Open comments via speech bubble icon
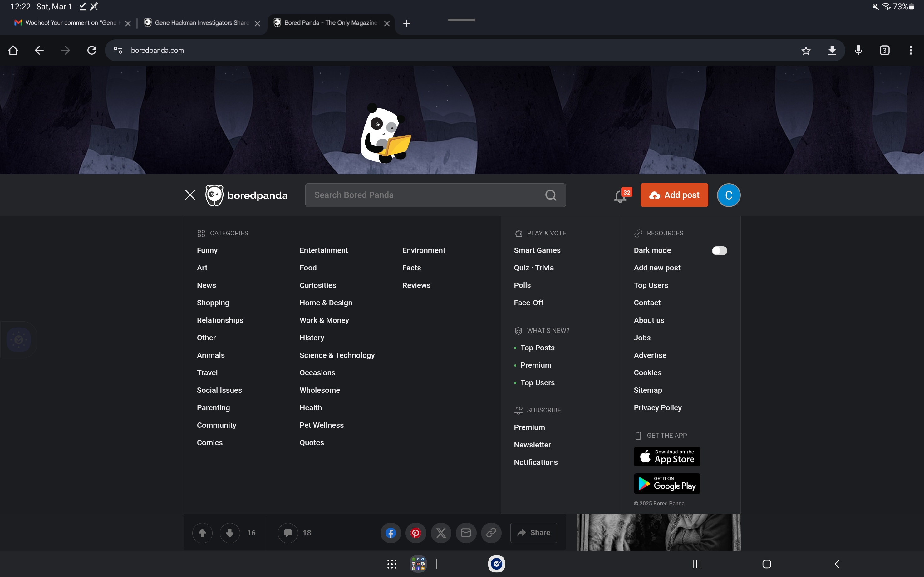Image resolution: width=924 pixels, height=577 pixels. coord(288,533)
